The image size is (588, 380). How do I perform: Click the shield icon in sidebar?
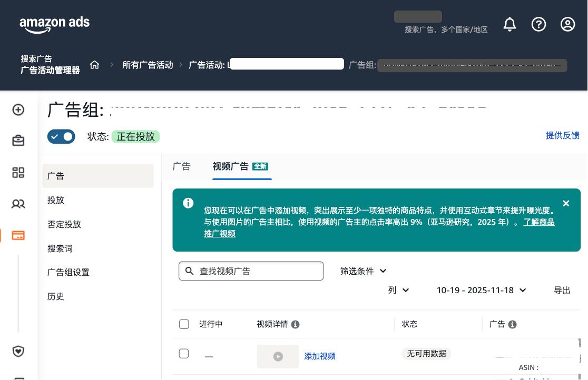coord(18,351)
